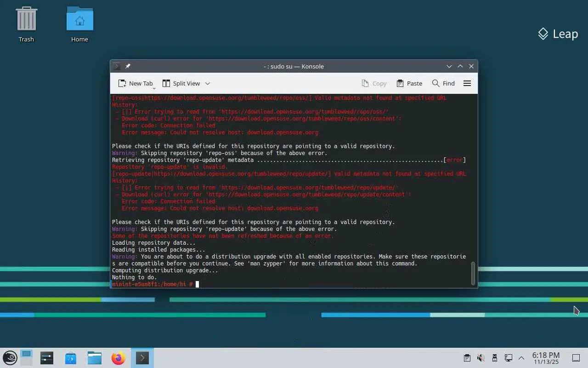The image size is (588, 368).
Task: Open the openSUSE application launcher
Action: 10,358
